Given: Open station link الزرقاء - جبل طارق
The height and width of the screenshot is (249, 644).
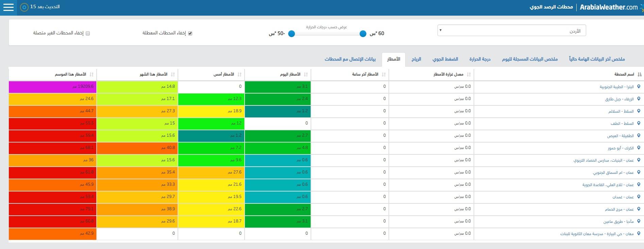Looking at the screenshot, I should click(x=620, y=99).
